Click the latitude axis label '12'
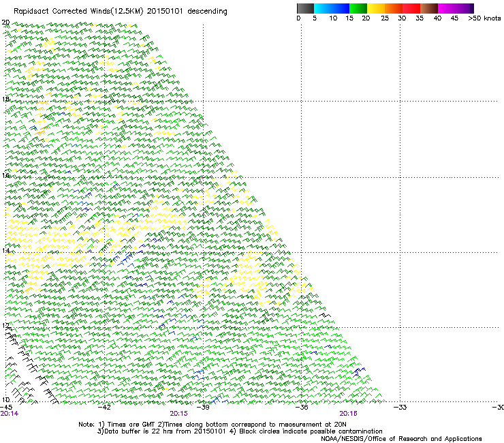The image size is (504, 443). tap(5, 326)
